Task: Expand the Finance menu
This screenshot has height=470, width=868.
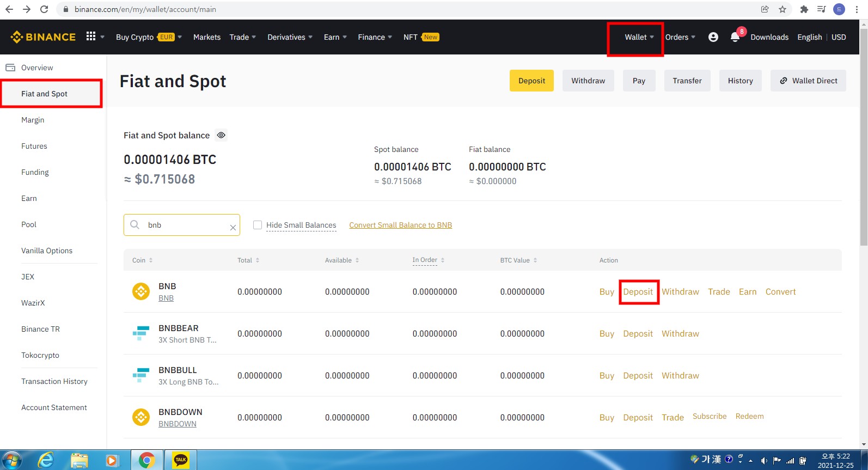Action: 375,37
